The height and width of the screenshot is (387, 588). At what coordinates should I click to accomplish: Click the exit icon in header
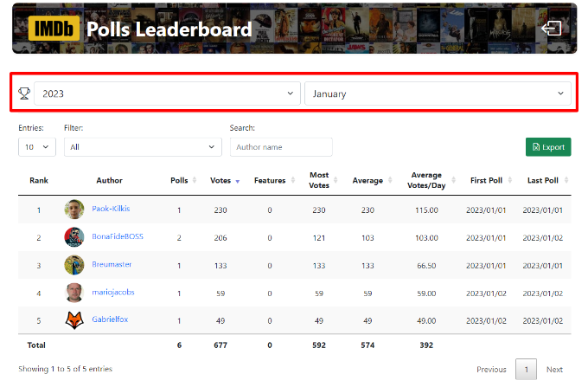pyautogui.click(x=550, y=29)
